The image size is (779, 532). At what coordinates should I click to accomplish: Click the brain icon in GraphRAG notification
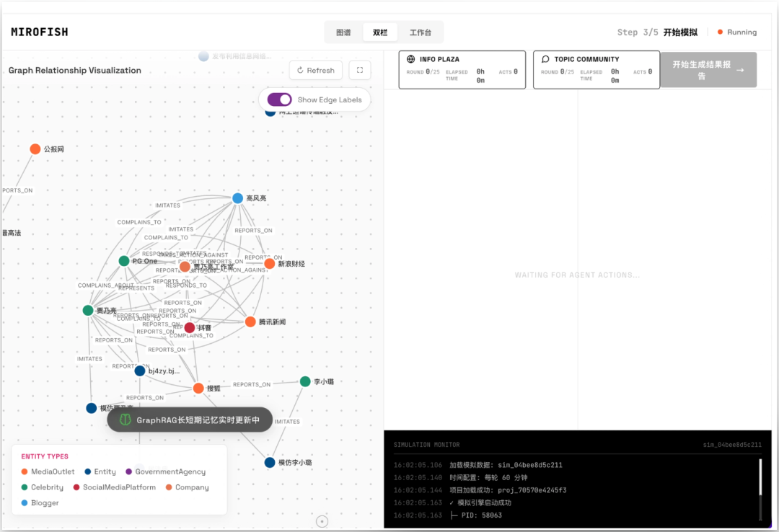point(125,420)
